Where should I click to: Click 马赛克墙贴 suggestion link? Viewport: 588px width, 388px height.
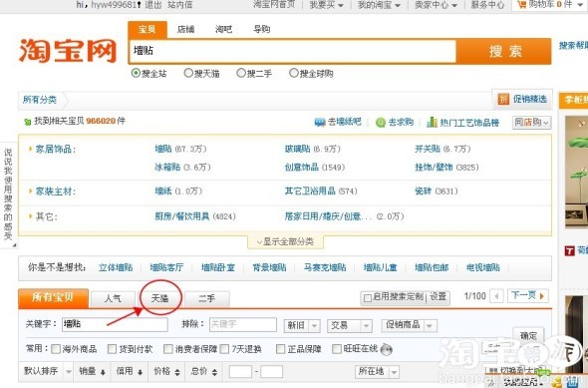[x=325, y=268]
